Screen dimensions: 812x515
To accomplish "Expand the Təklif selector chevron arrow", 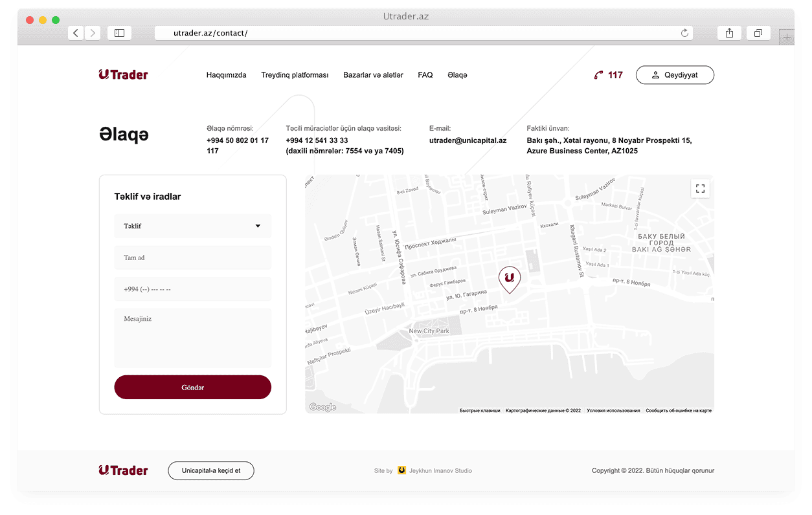I will point(258,226).
